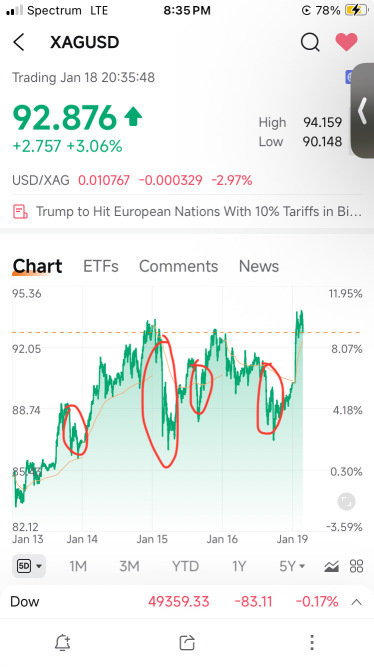
Task: Add a price alert with bell icon
Action: (63, 642)
